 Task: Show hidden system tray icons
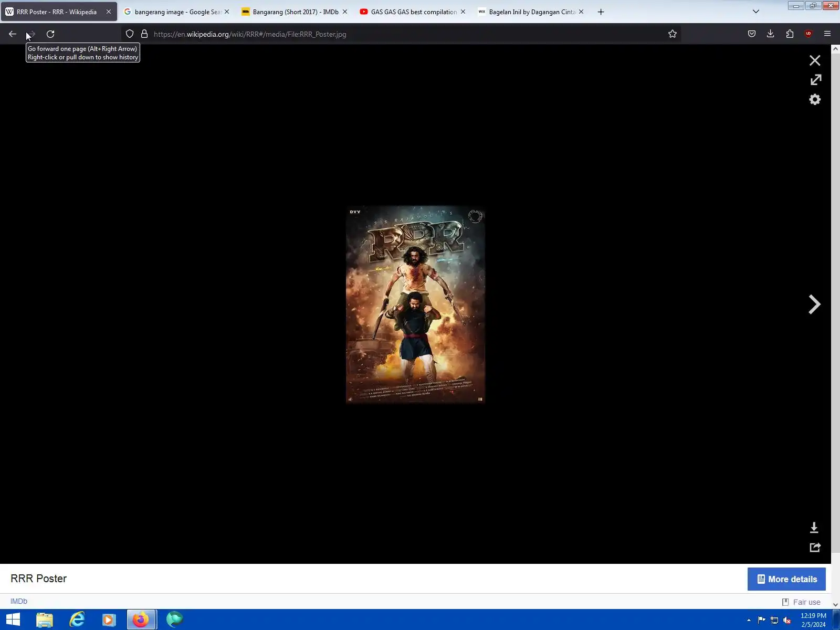click(749, 620)
